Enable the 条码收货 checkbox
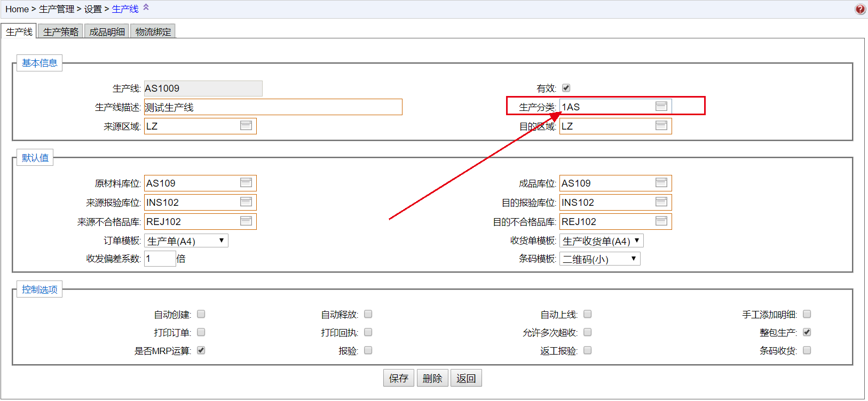868x401 pixels. [807, 350]
